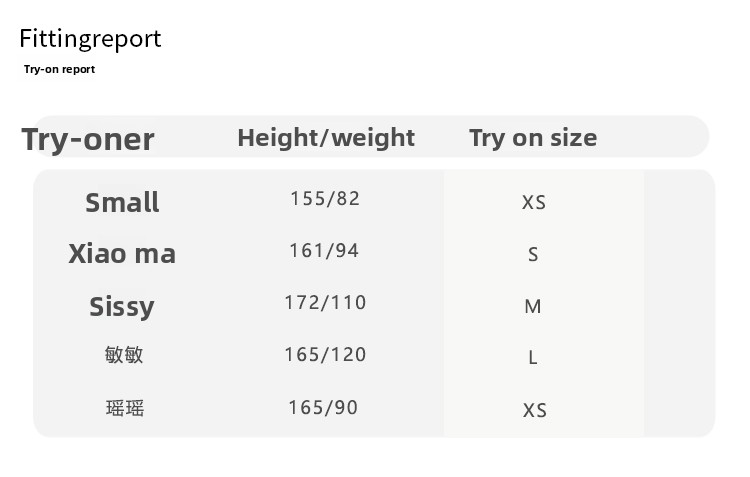The height and width of the screenshot is (477, 750).
Task: Click the 165/120 height/weight value
Action: pos(325,354)
